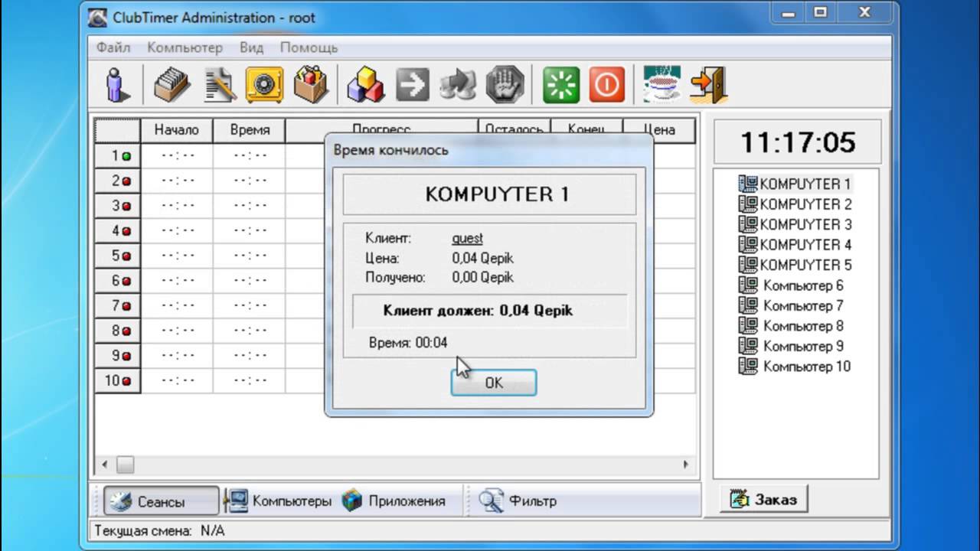980x551 pixels.
Task: Click the Время: 00:04 text in dialog
Action: pos(408,343)
